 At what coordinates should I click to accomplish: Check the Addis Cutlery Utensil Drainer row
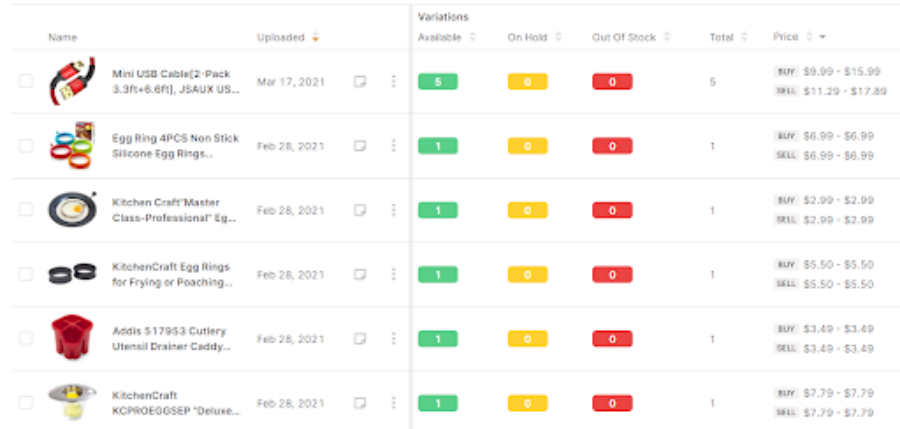pyautogui.click(x=25, y=339)
